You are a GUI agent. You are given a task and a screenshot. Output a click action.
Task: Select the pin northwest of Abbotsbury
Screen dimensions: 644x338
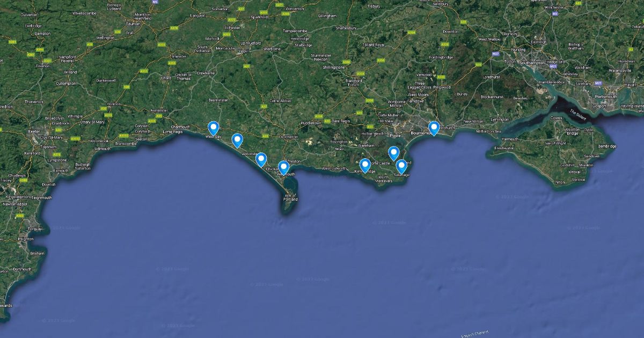(237, 140)
